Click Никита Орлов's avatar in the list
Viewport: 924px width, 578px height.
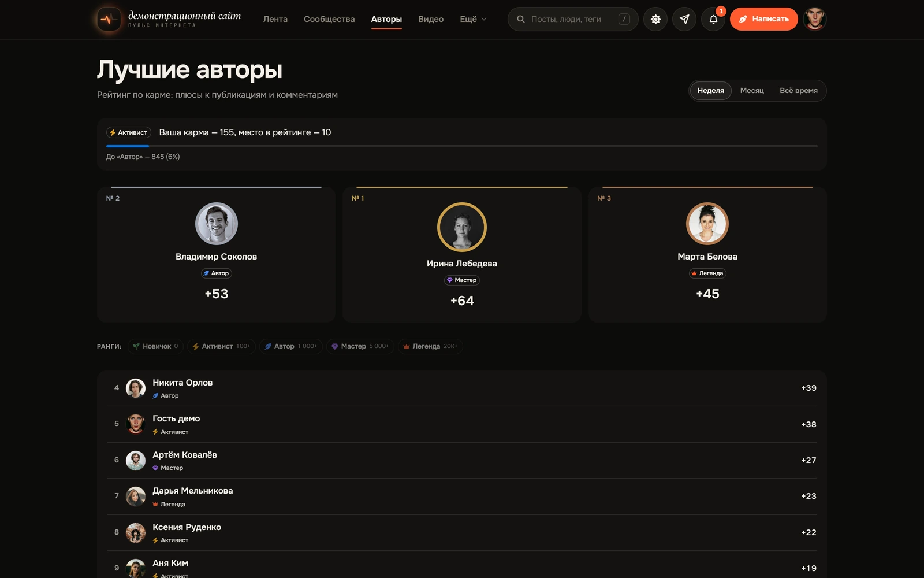[136, 388]
